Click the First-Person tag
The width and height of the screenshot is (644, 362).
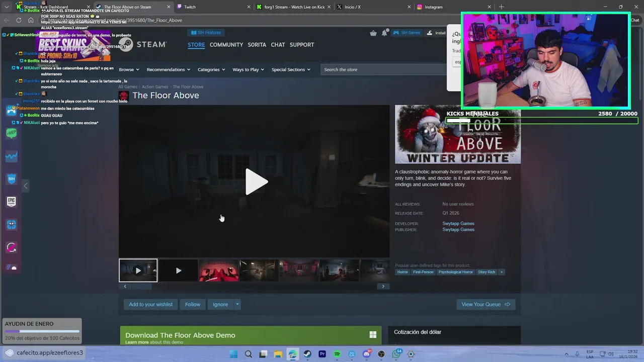(x=423, y=272)
